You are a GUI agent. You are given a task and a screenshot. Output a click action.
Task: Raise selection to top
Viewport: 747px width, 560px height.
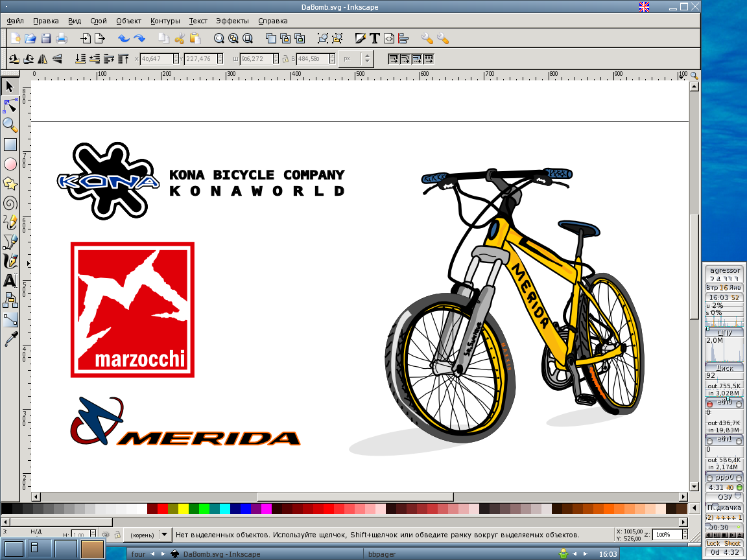click(x=123, y=58)
